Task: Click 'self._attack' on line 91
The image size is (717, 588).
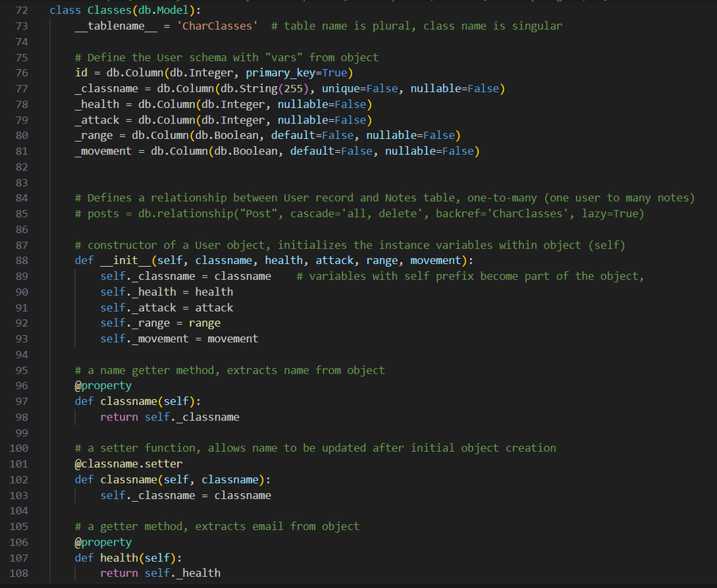Action: 138,308
